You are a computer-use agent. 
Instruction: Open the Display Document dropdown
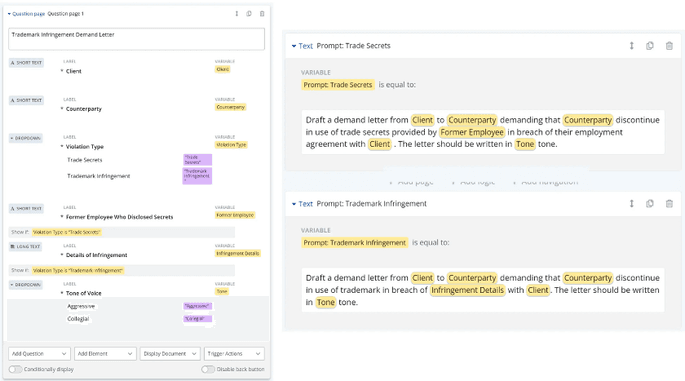tap(170, 353)
